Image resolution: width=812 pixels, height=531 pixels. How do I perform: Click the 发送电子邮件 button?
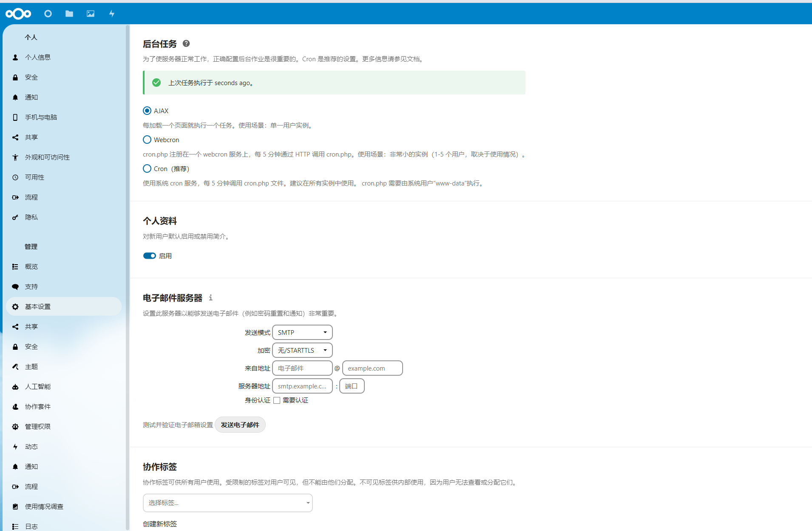click(x=240, y=425)
